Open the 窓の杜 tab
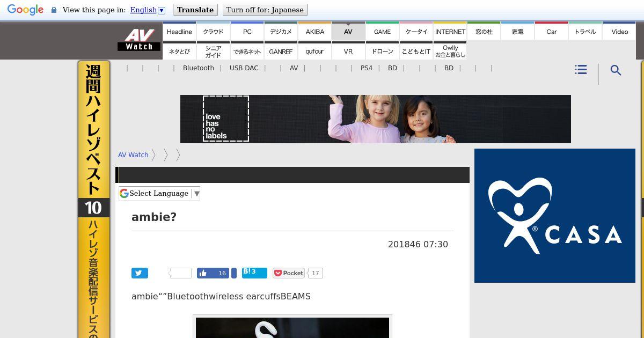 [484, 31]
